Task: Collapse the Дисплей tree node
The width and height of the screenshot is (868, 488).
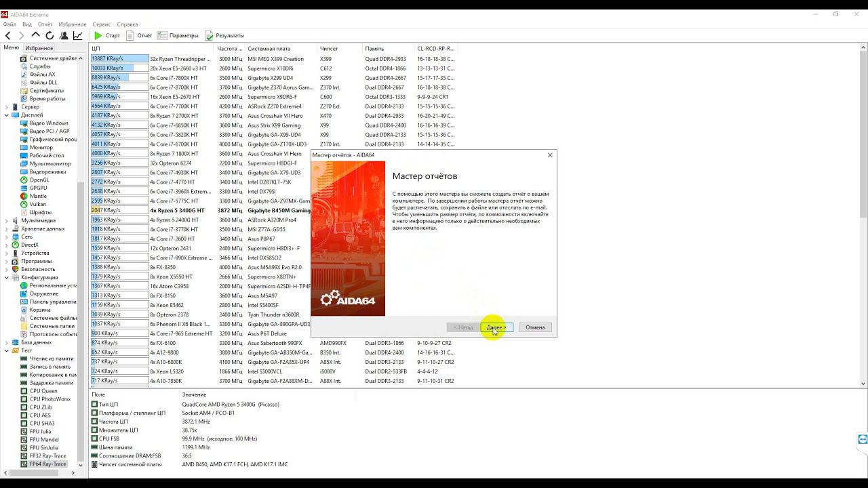Action: (x=7, y=115)
